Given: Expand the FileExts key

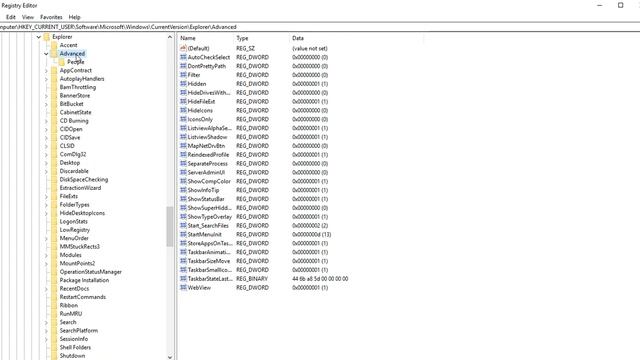Looking at the screenshot, I should 46,196.
